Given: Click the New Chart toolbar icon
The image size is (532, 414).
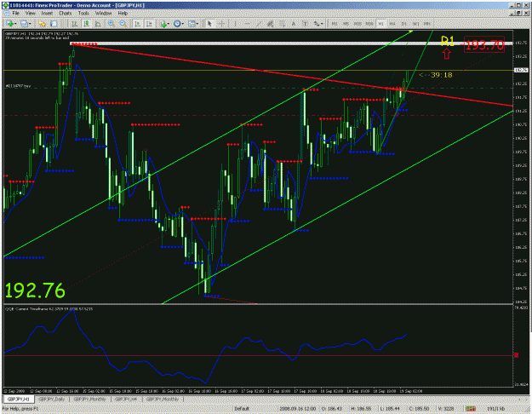Looking at the screenshot, I should (x=10, y=24).
